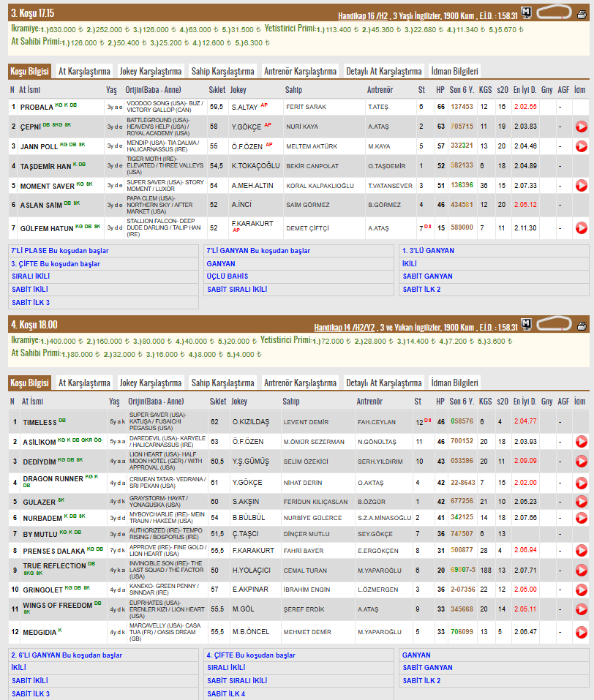Screen dimensions: 594x700
Task: Play training video for ÇEPNİ
Action: (x=581, y=127)
